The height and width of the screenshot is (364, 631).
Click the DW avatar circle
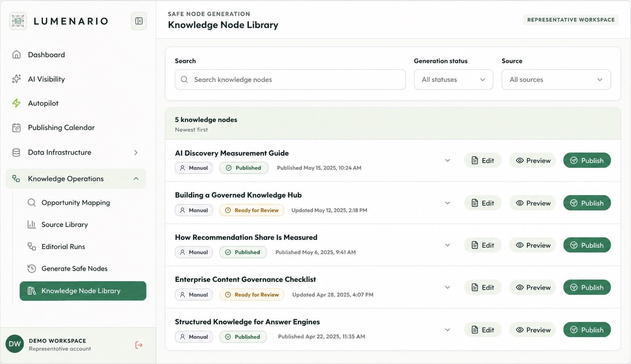(x=15, y=344)
